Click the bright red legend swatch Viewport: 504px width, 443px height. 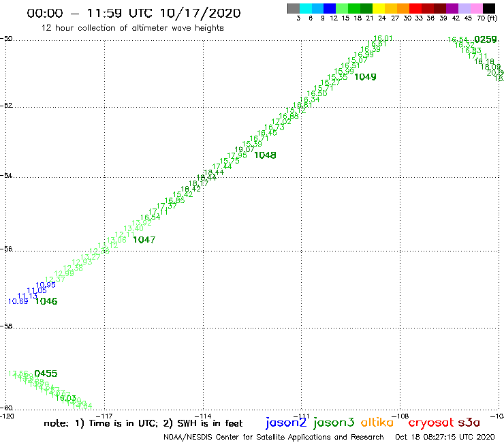click(415, 8)
